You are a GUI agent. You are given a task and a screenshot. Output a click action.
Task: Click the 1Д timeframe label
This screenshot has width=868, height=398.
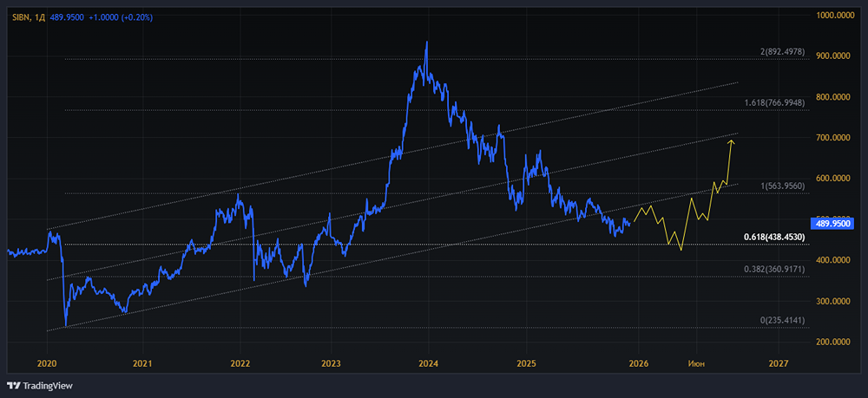tap(39, 17)
